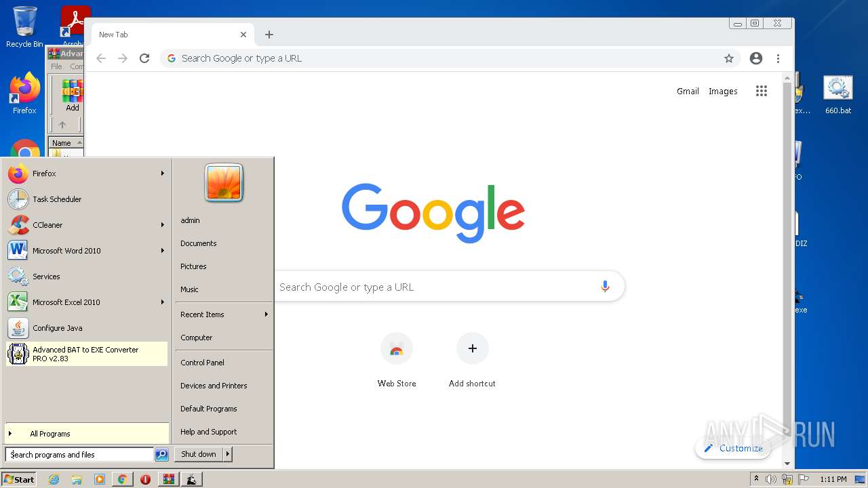Viewport: 868px width, 488px height.
Task: Show All Programs list
Action: point(87,434)
